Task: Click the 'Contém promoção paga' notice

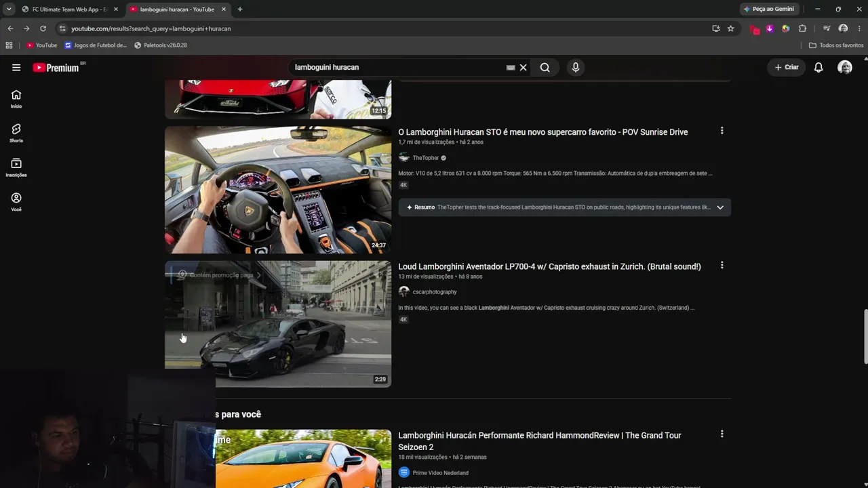Action: tap(219, 275)
